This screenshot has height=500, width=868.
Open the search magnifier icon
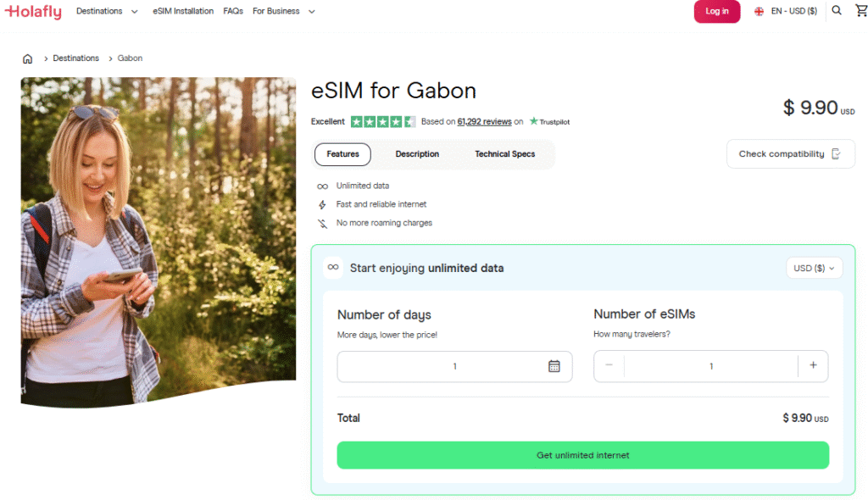tap(837, 11)
